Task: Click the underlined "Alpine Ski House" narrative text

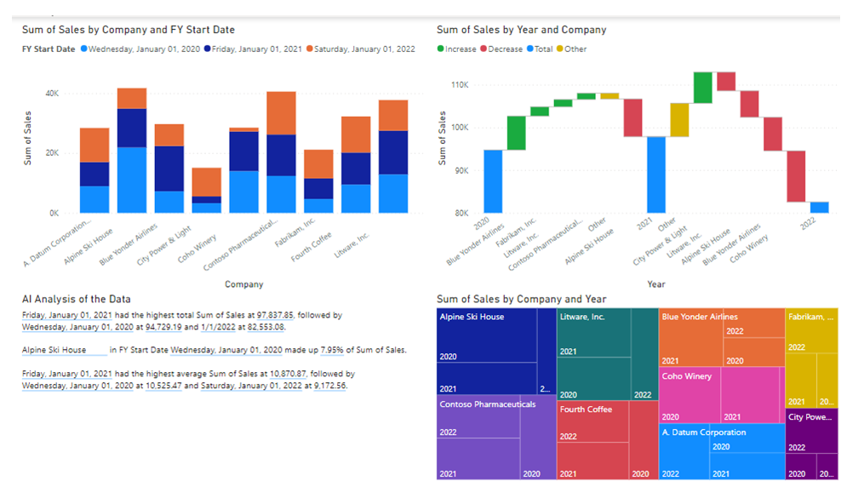Action: click(x=54, y=350)
